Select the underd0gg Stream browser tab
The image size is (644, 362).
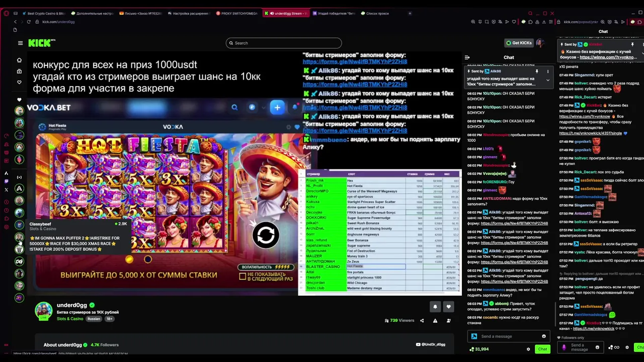pos(287,14)
